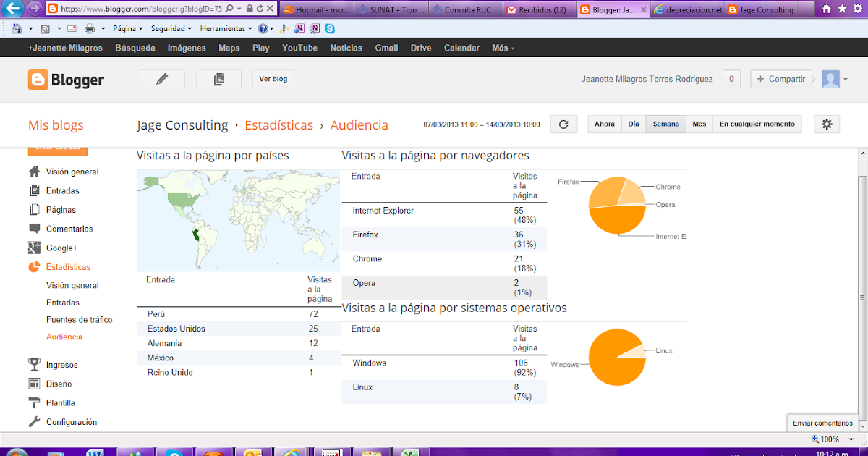
Task: Open Favorites star icon at top right
Action: (x=841, y=9)
